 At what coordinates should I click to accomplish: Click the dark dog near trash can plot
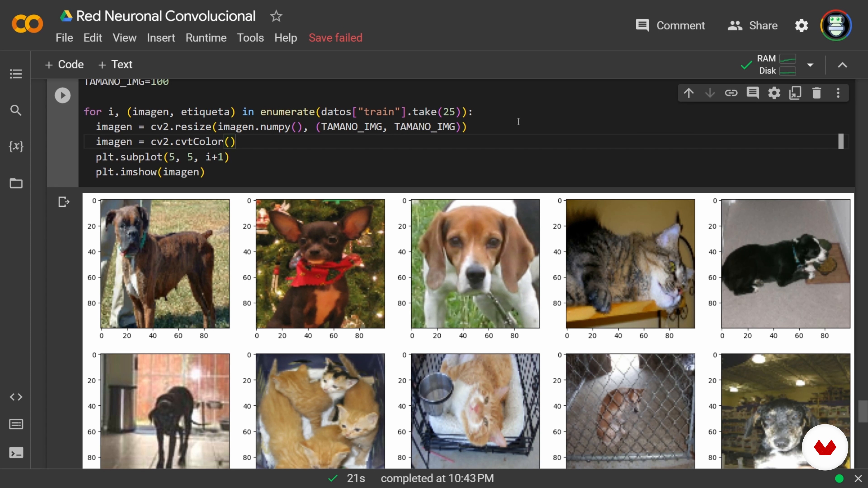[x=165, y=411]
